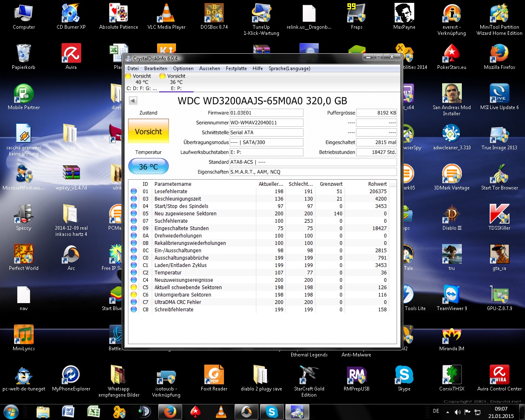
Task: Click the Betriebsstunden value 18427 Std.
Action: click(x=376, y=152)
